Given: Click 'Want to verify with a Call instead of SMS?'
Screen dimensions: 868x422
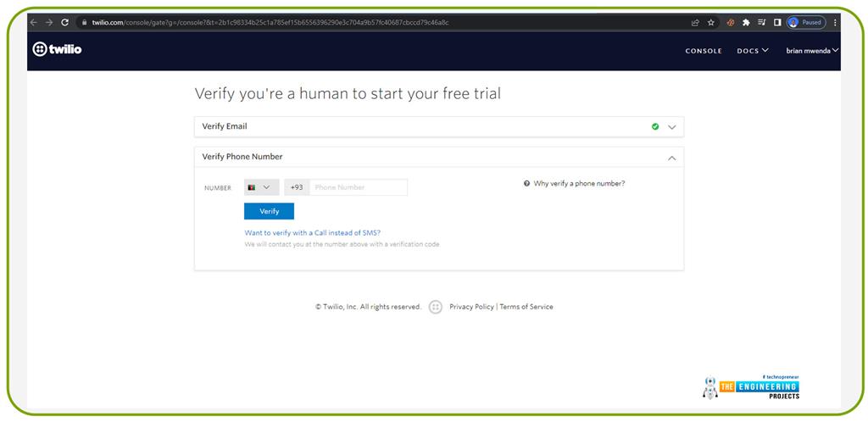Looking at the screenshot, I should [x=312, y=232].
